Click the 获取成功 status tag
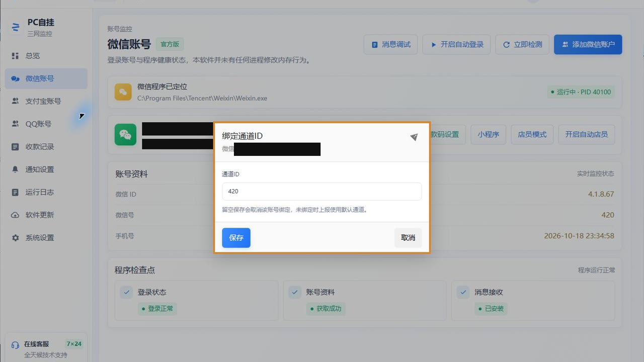The height and width of the screenshot is (362, 644). 326,308
